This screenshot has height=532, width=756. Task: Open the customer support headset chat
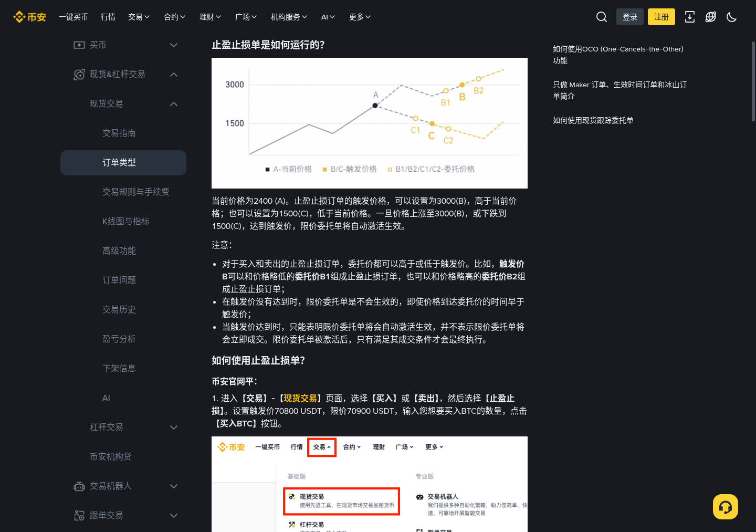point(726,507)
